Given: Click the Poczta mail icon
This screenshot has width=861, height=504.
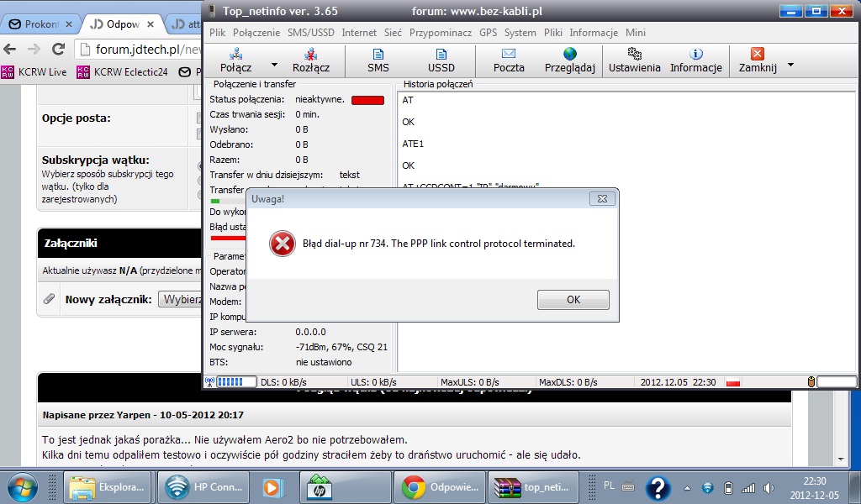Looking at the screenshot, I should click(x=509, y=55).
